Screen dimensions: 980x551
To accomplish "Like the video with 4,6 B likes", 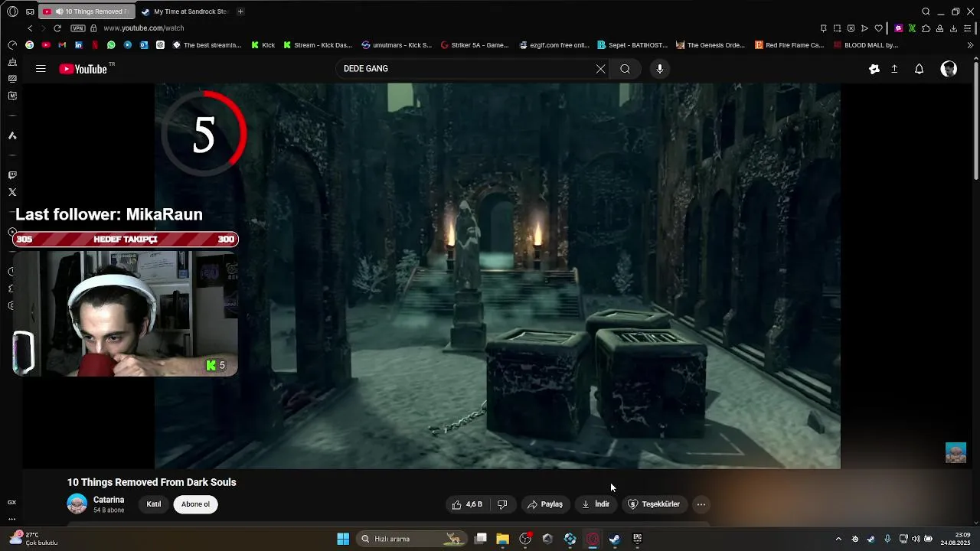I will [x=467, y=504].
